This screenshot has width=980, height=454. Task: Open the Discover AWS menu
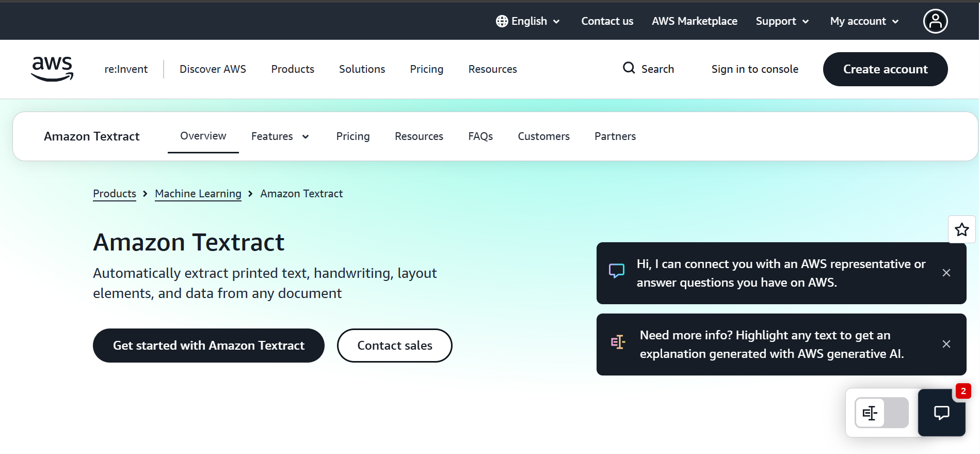tap(213, 69)
